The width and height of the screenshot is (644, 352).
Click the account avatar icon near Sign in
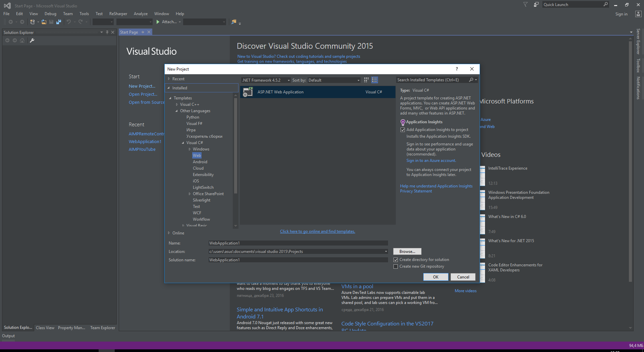[x=638, y=14]
